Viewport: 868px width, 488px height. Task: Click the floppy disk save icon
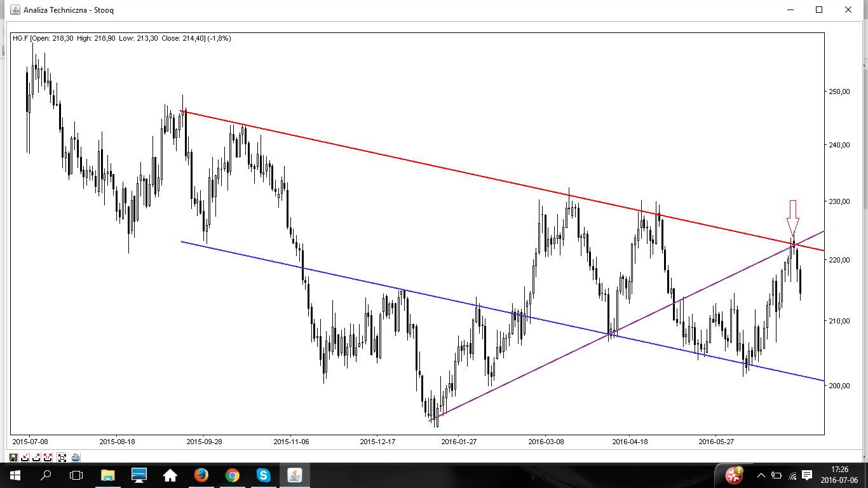pyautogui.click(x=13, y=457)
